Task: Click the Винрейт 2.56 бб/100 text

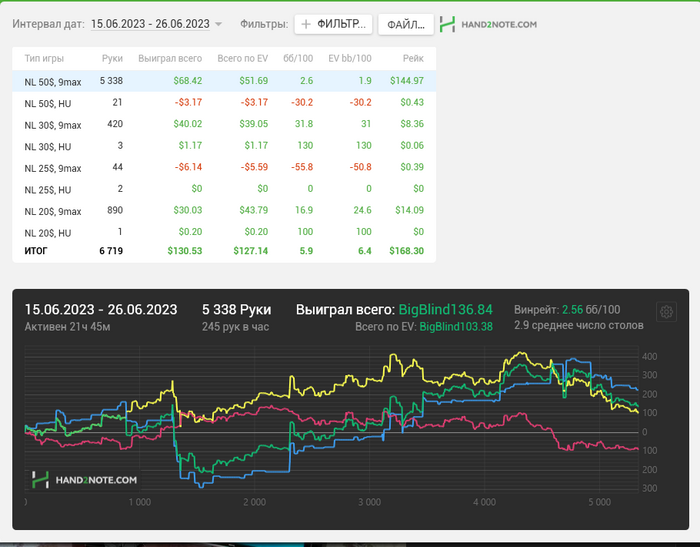Action: pyautogui.click(x=567, y=309)
